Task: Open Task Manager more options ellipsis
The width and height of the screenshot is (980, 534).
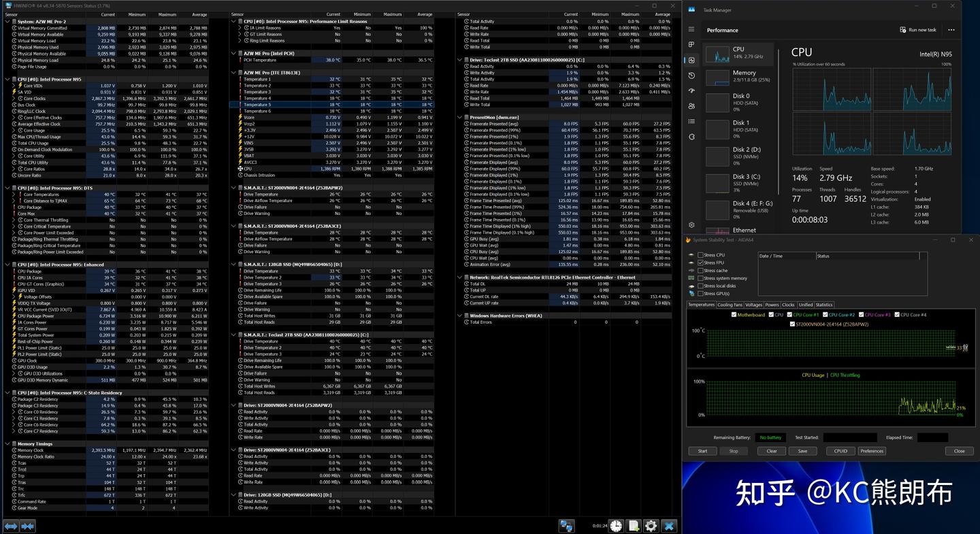Action: [951, 30]
